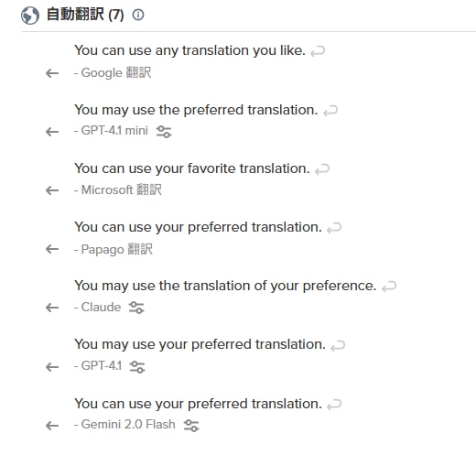Select 'You can use your favorite translation.' suggestion

point(192,168)
